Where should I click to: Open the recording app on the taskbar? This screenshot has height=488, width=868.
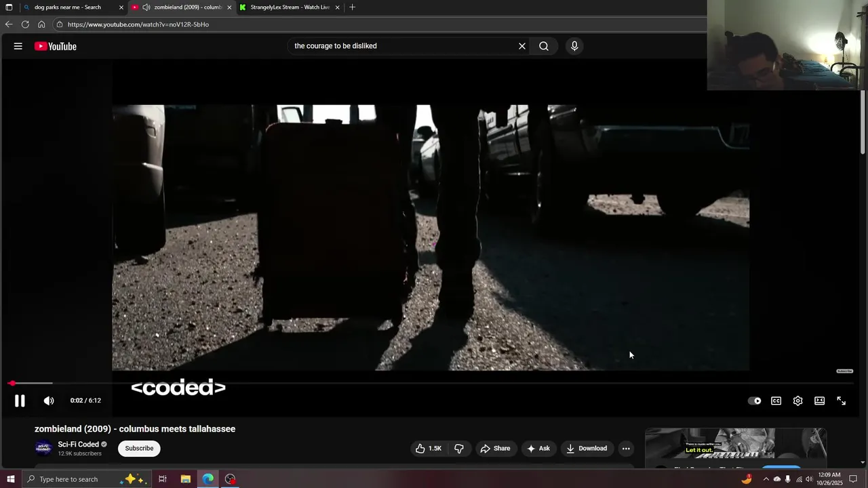coord(231,479)
